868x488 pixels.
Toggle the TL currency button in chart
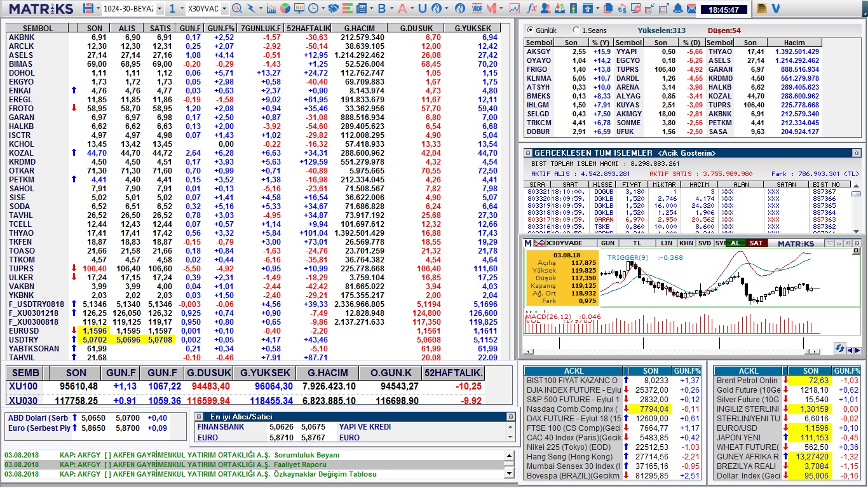click(637, 243)
